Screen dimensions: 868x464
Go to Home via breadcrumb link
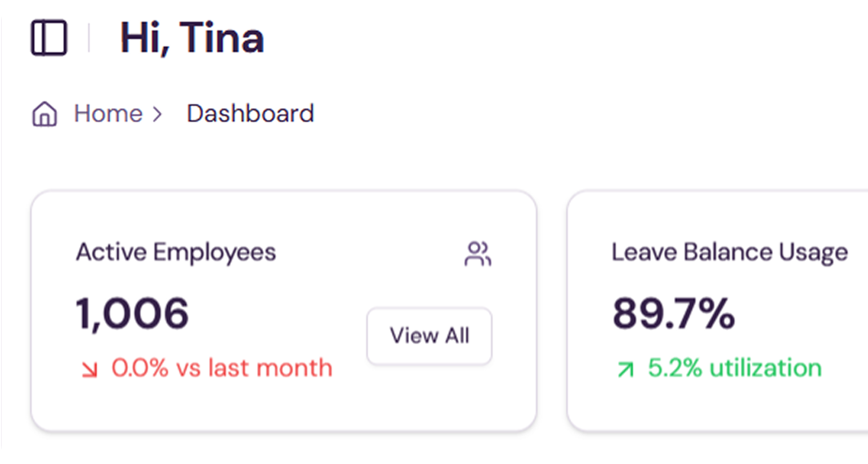tap(108, 114)
